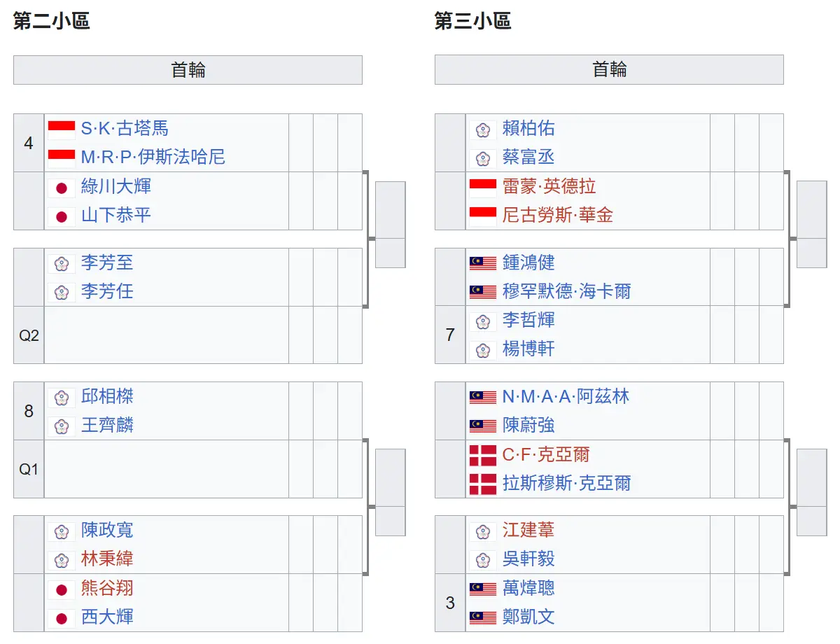The height and width of the screenshot is (644, 840).
Task: Click Malaysian flag next to 鍾鴻健
Action: [482, 263]
